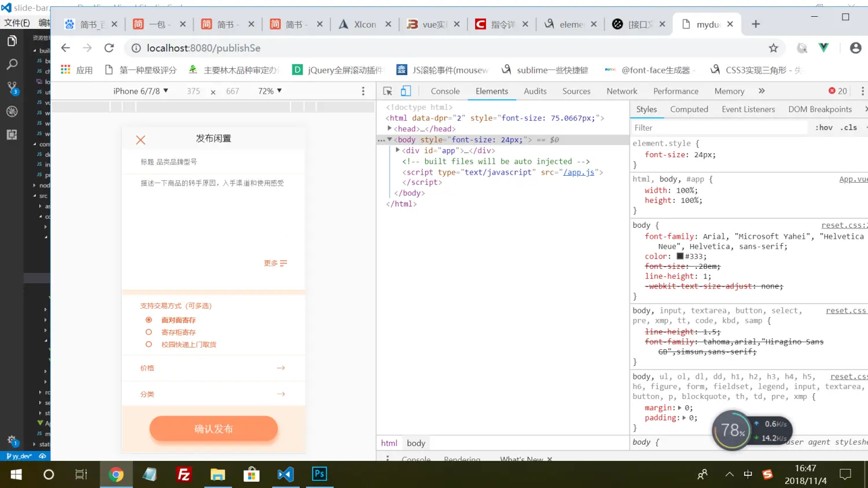Click 确认发布 confirm publish button
Viewport: 868px width, 488px height.
click(x=214, y=428)
